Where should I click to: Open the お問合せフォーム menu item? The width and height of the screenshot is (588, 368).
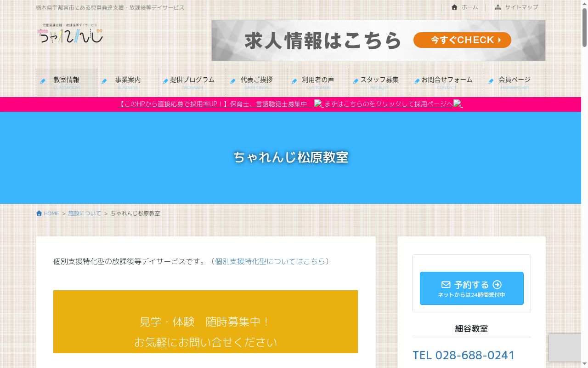click(447, 83)
